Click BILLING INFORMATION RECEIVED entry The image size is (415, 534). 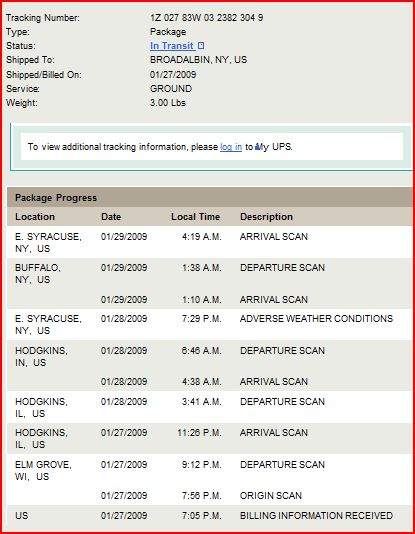tap(316, 516)
